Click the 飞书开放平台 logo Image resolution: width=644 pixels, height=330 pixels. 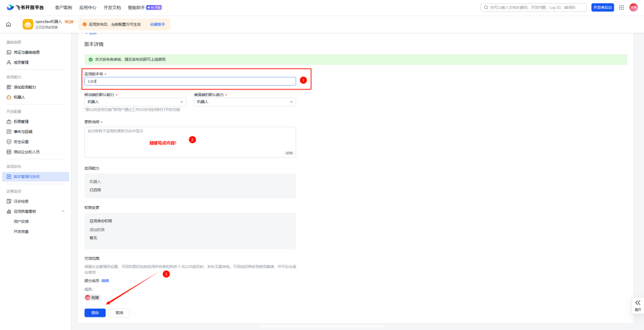(26, 8)
